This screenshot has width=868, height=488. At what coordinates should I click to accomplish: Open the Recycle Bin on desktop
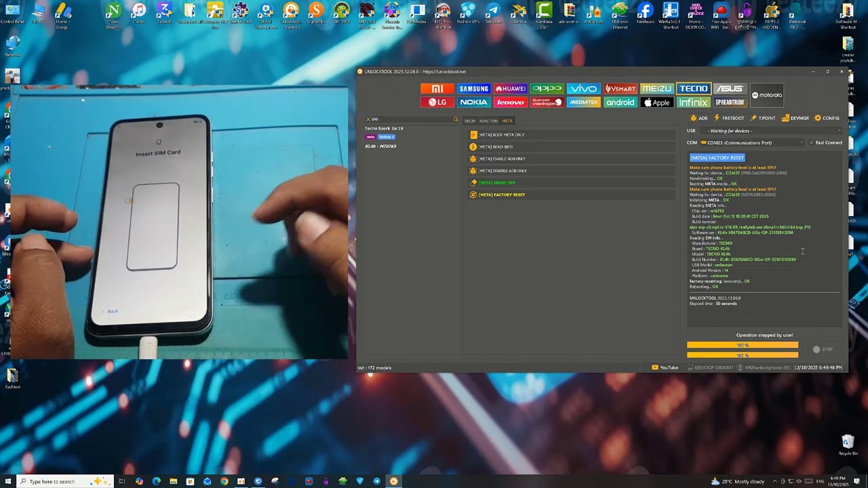point(847,445)
